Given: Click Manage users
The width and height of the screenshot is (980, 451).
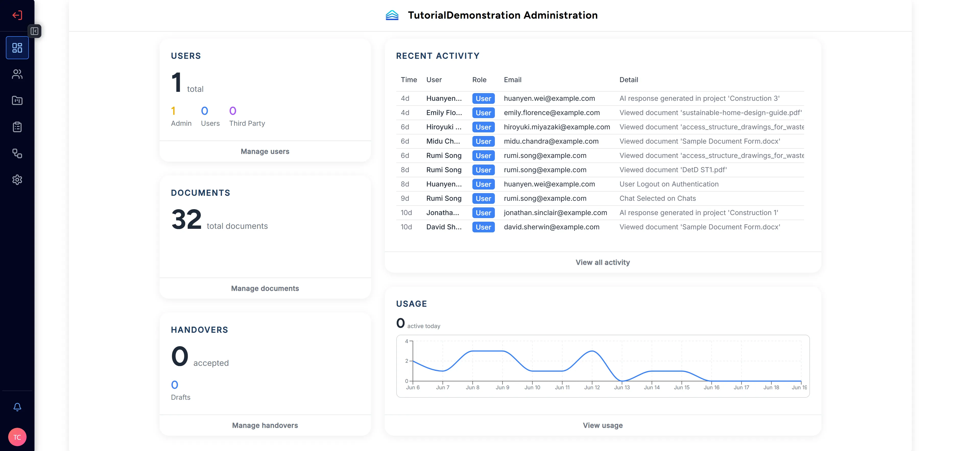Looking at the screenshot, I should point(265,151).
